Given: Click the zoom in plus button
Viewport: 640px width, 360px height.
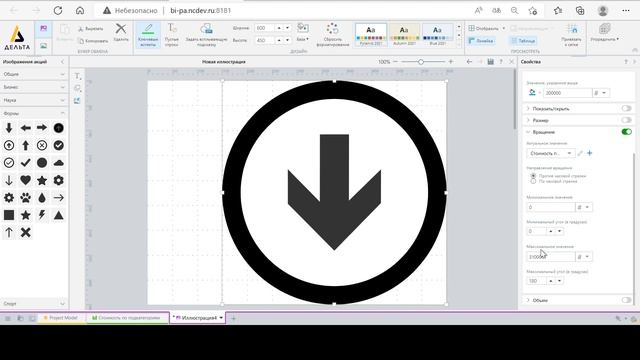Looking at the screenshot, I should [451, 62].
